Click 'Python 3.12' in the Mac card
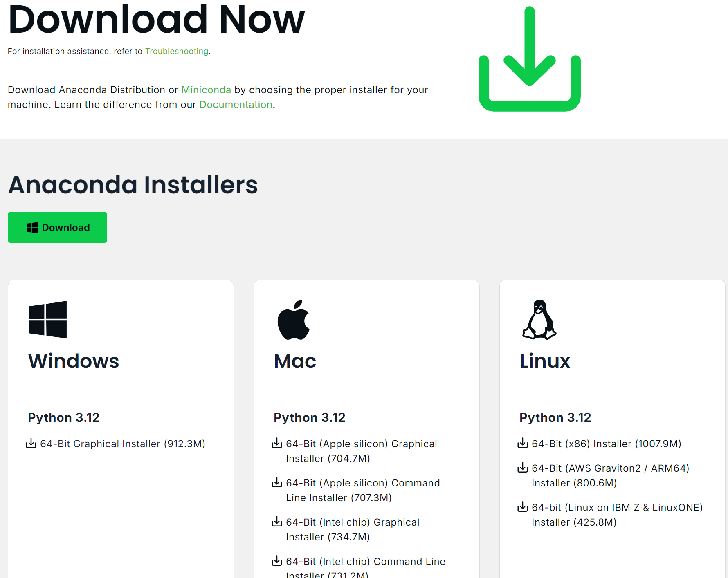Screen dimensions: 728x578 coord(310,418)
